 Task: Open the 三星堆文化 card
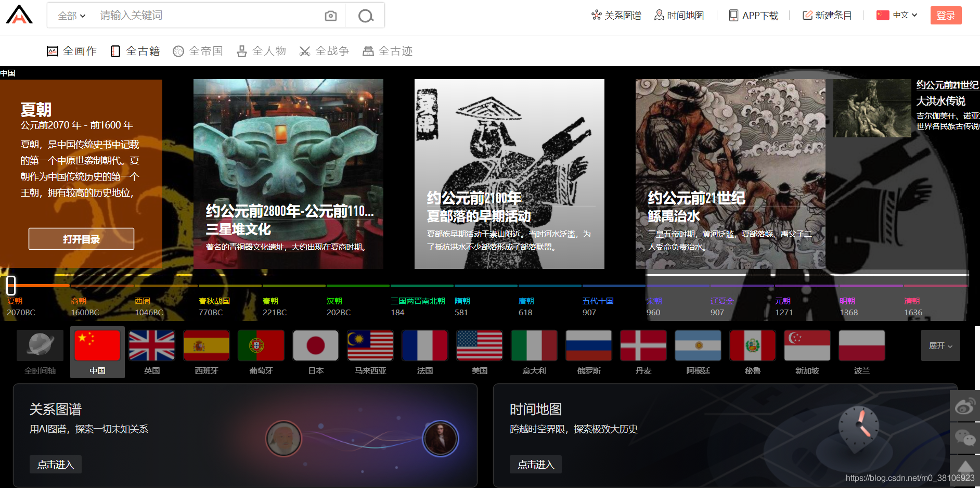[288, 174]
